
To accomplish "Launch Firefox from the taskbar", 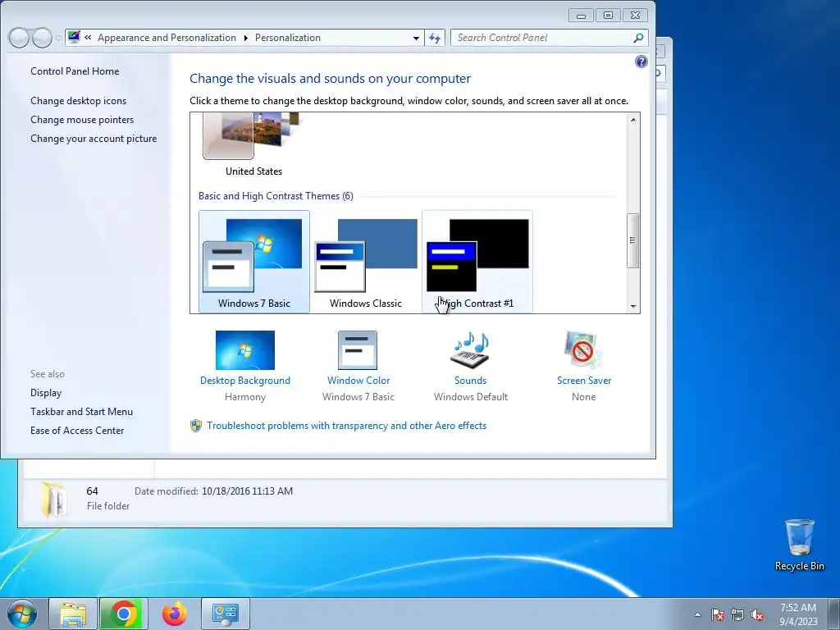I will (x=175, y=614).
